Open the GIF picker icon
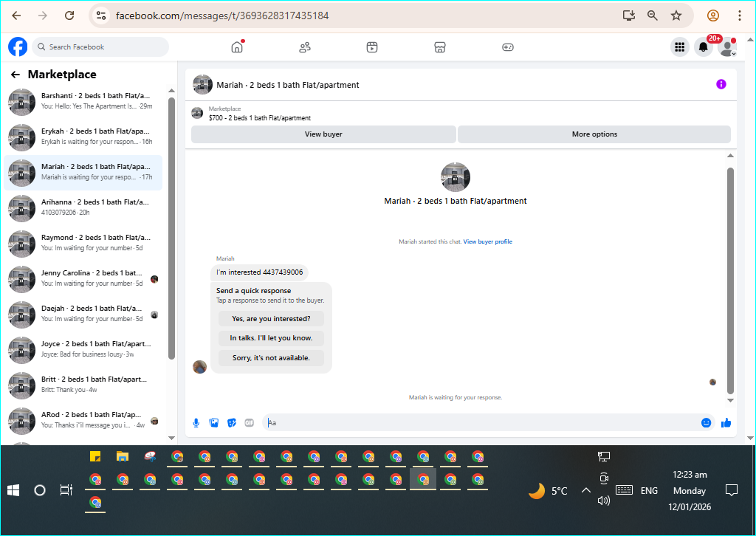756x536 pixels. tap(250, 423)
